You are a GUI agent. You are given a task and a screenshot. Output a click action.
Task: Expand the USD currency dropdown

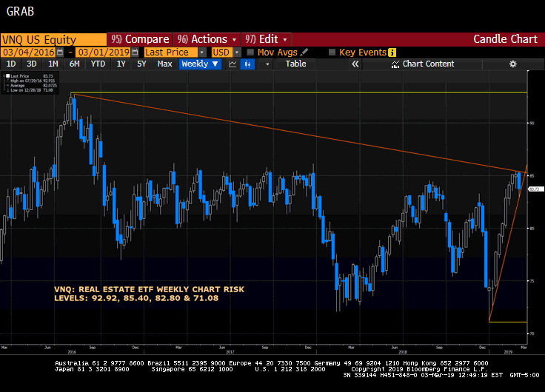tap(237, 53)
